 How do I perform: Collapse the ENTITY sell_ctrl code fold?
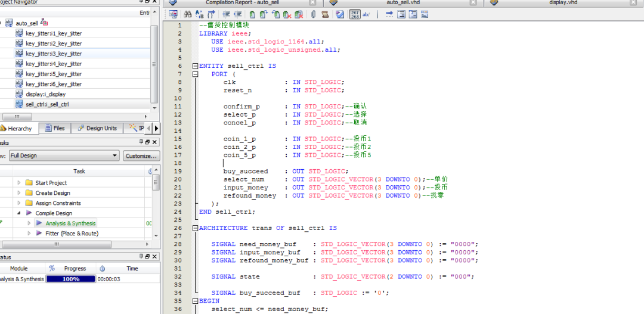pos(195,66)
